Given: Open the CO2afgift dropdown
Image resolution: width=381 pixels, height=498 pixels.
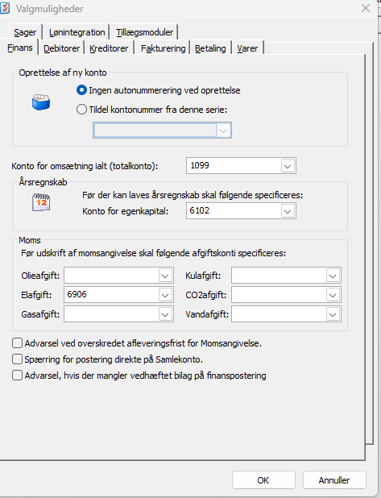Looking at the screenshot, I should coord(333,295).
